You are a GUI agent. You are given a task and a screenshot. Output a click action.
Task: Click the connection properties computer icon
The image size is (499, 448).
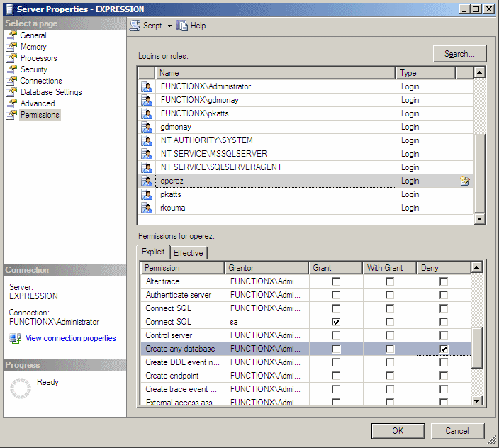coord(15,338)
